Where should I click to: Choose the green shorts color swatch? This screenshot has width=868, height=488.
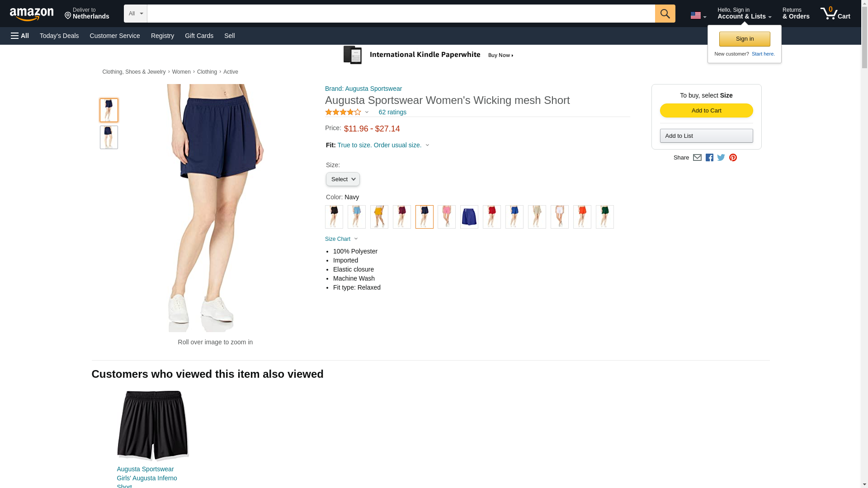point(604,217)
